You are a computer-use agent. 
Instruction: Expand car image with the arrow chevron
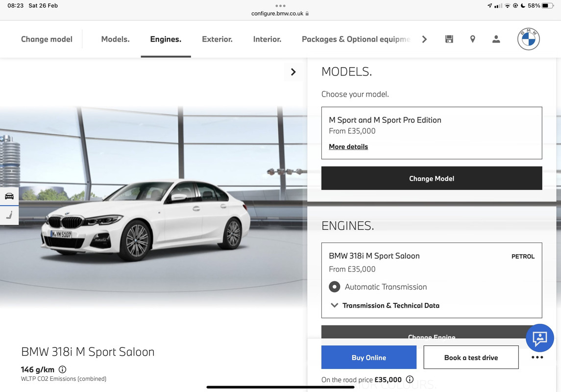click(293, 72)
